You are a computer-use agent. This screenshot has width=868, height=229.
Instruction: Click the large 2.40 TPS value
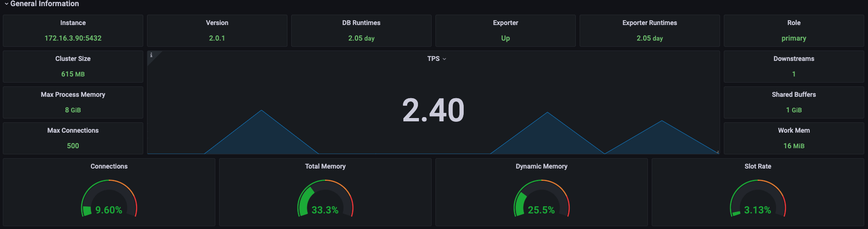coord(434,110)
